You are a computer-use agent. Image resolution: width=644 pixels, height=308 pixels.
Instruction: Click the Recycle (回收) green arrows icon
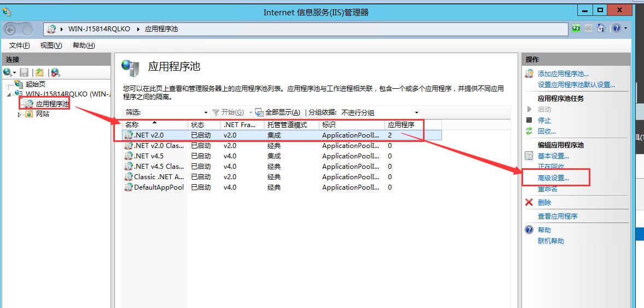(x=529, y=131)
